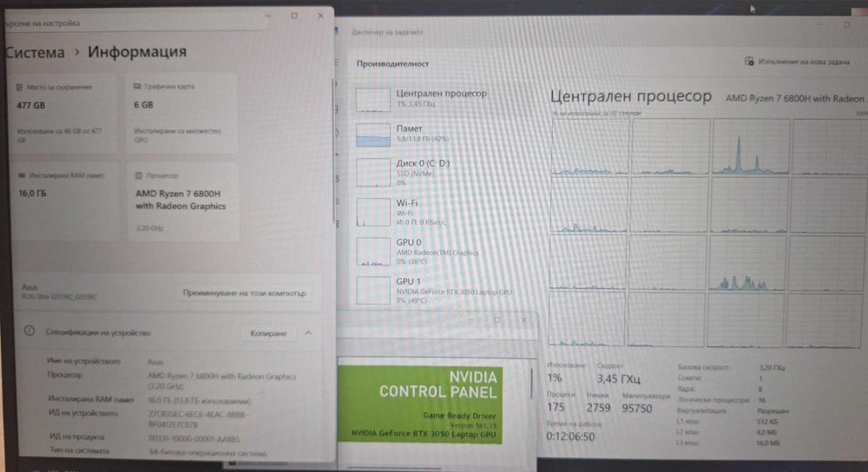Image resolution: width=868 pixels, height=472 pixels.
Task: Click the graphics card icon on the 6 GB tile
Action: point(137,86)
